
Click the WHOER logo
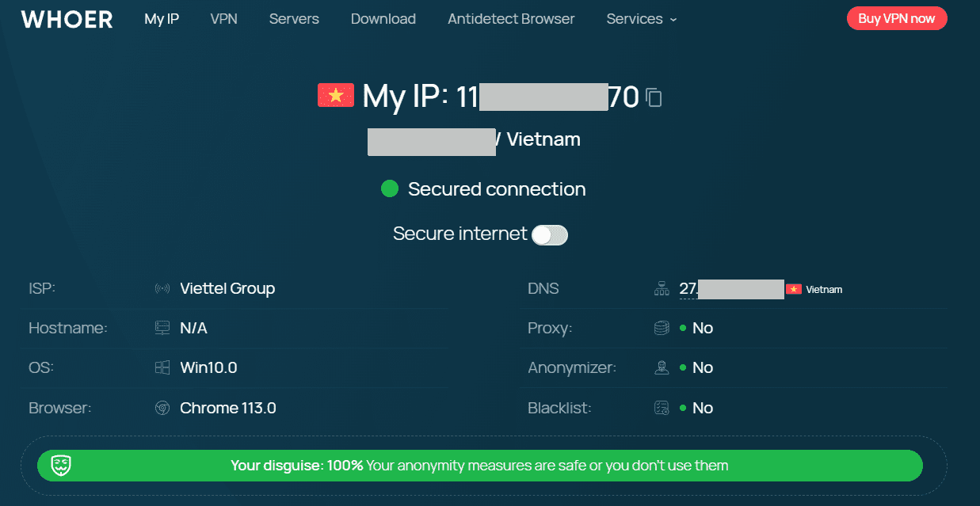66,18
